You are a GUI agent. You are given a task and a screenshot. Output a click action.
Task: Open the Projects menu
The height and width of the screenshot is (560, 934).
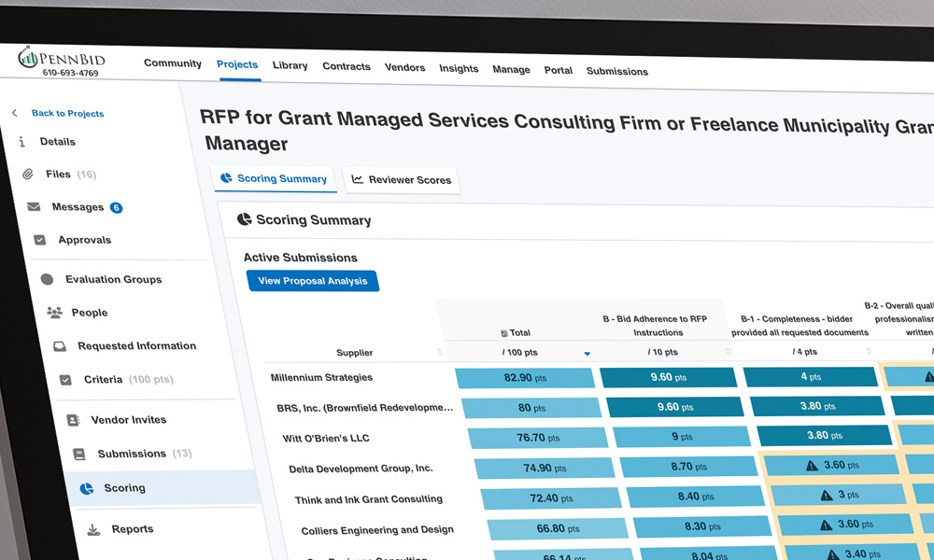coord(237,64)
